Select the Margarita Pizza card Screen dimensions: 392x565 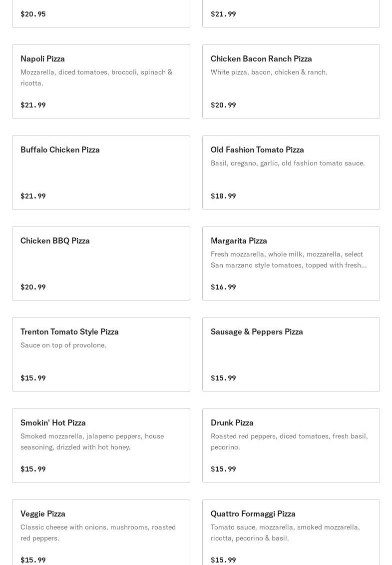pos(291,263)
